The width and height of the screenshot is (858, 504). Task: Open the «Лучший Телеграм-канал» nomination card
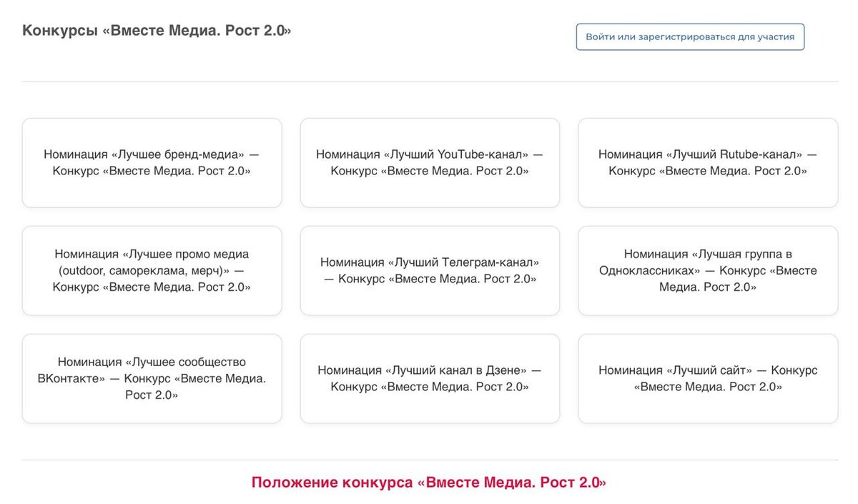click(430, 271)
